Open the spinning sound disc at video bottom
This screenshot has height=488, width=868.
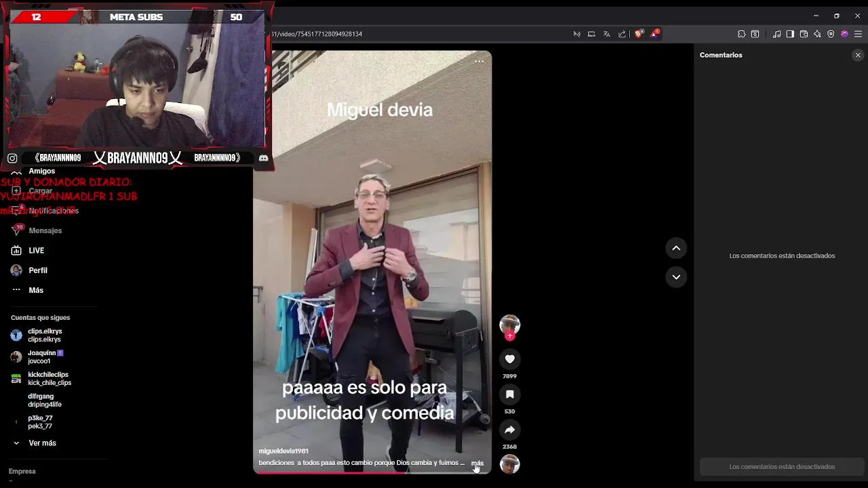(510, 464)
